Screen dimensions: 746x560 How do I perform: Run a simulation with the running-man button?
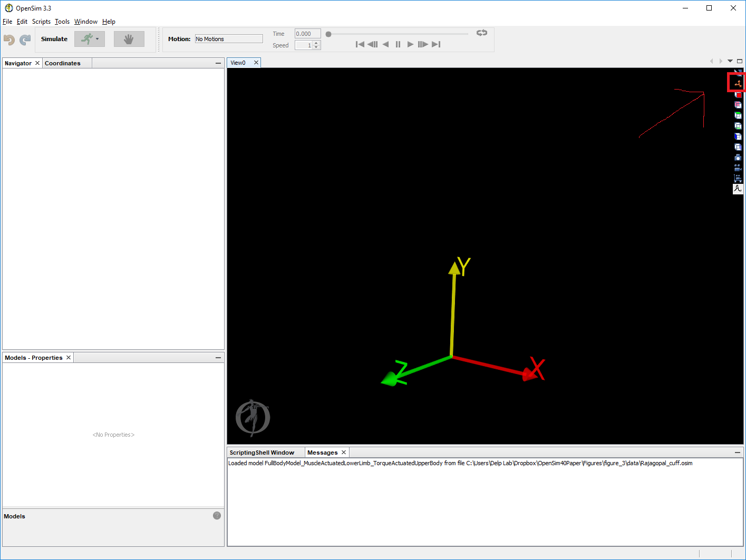[x=86, y=38]
